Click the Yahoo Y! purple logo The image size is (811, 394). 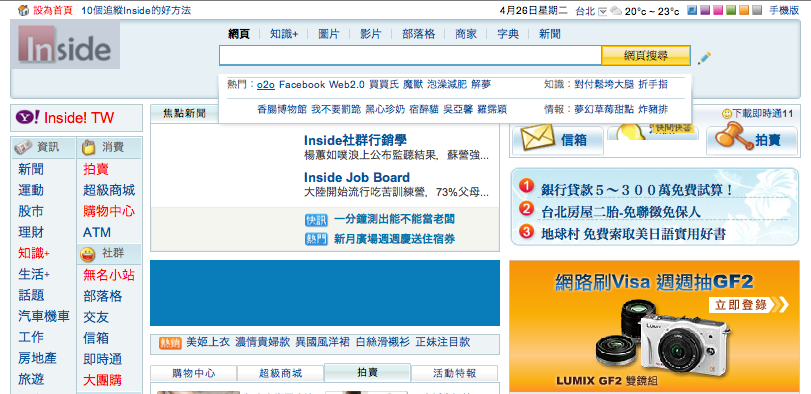point(27,117)
